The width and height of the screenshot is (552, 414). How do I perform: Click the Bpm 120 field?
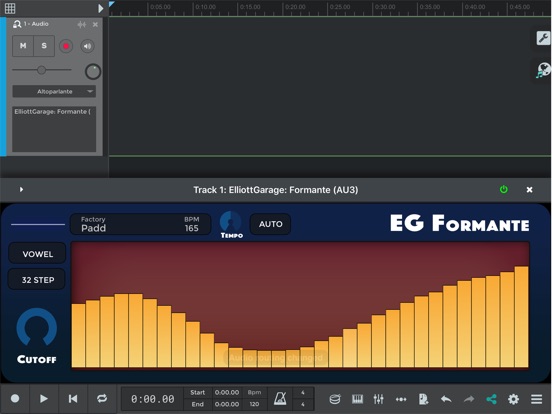click(254, 399)
